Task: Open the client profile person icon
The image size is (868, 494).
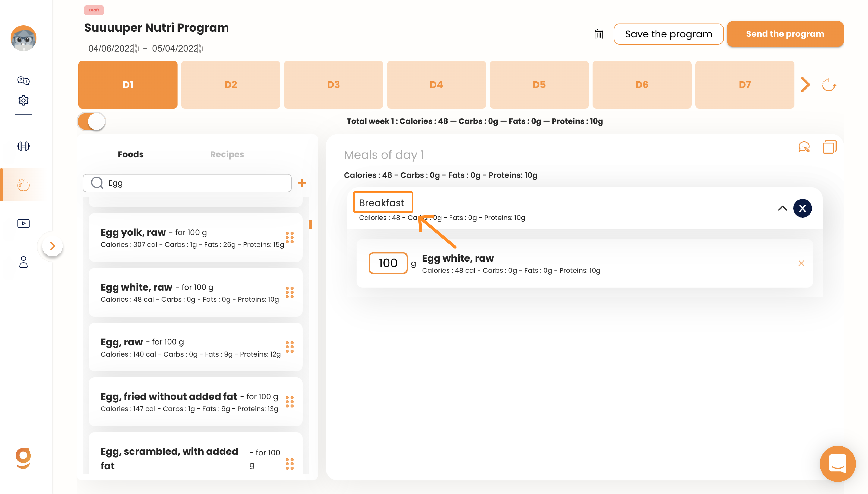Action: click(x=23, y=262)
